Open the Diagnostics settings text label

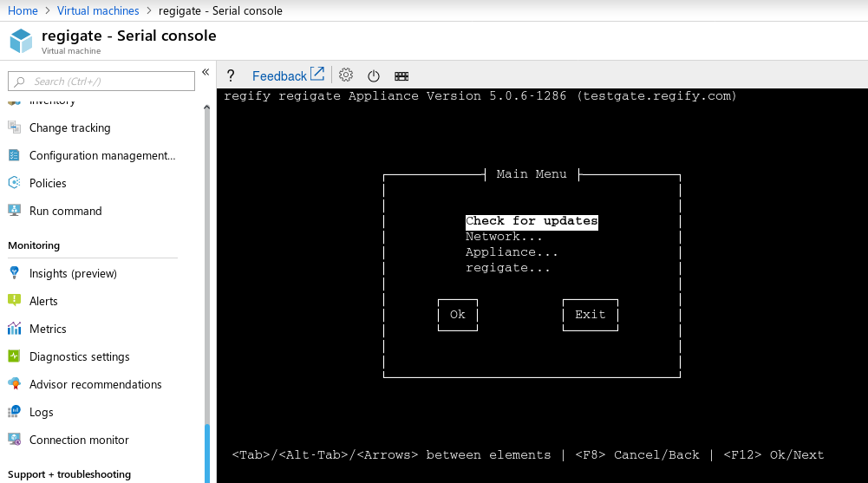coord(79,357)
